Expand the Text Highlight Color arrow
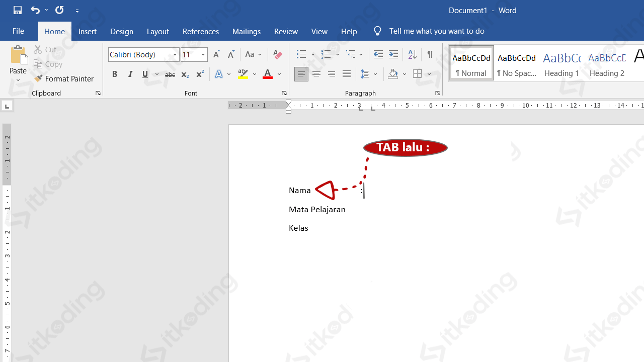Viewport: 644px width, 362px height. pos(255,74)
